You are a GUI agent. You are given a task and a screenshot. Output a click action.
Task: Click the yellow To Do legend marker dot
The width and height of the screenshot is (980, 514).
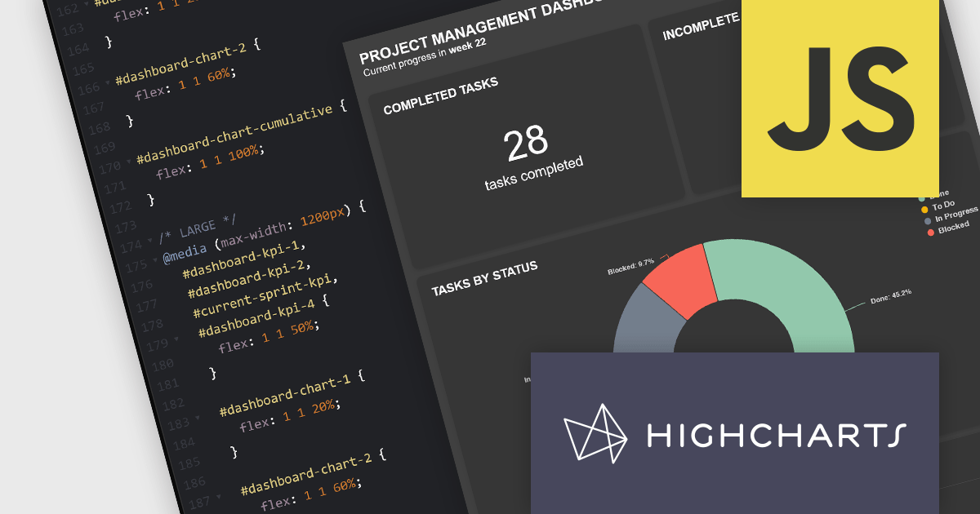coord(924,209)
